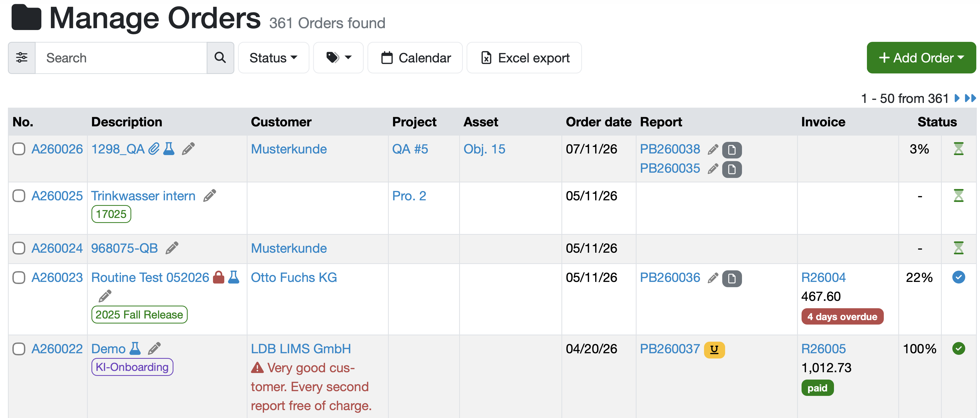This screenshot has width=980, height=418.
Task: Click the 2025 Fall Release tag
Action: pos(139,315)
